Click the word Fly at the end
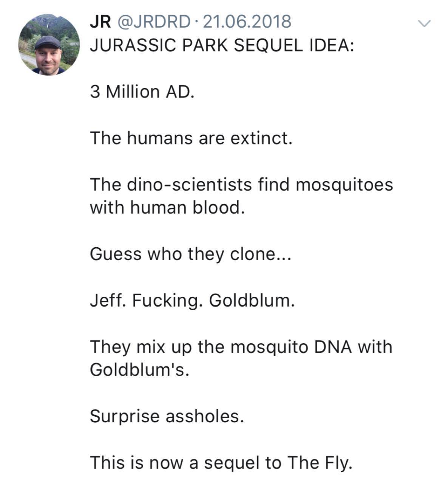The image size is (448, 484). coord(336,462)
